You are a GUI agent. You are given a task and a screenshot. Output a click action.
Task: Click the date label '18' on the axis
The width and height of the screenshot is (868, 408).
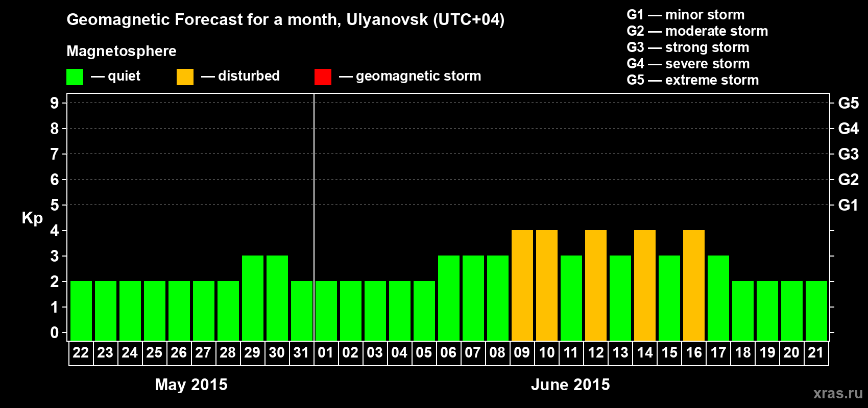(743, 353)
